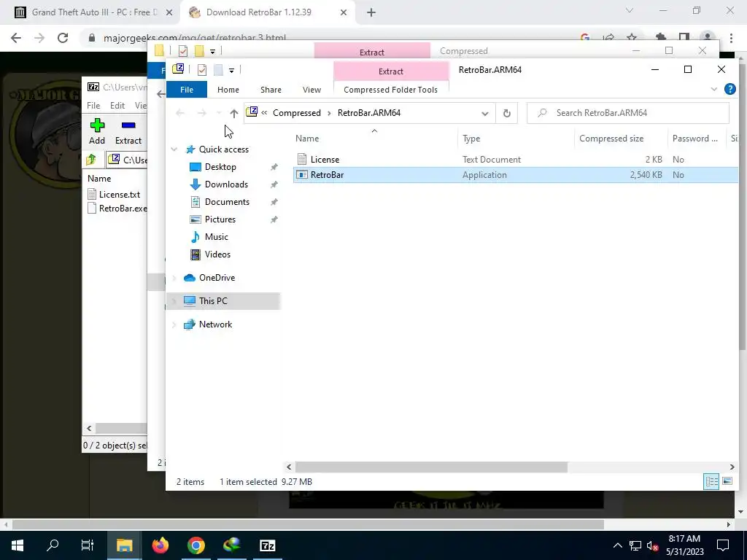Click Chrome's back navigation arrow

coord(16,38)
